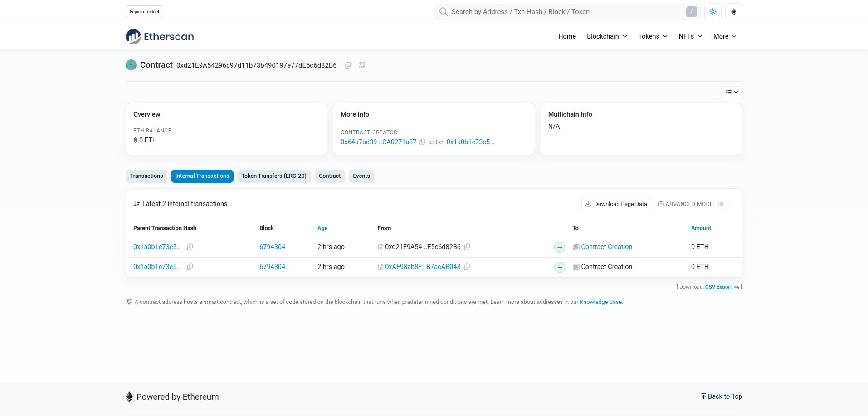Click the Download Page Data button
The width and height of the screenshot is (868, 416).
(x=616, y=204)
